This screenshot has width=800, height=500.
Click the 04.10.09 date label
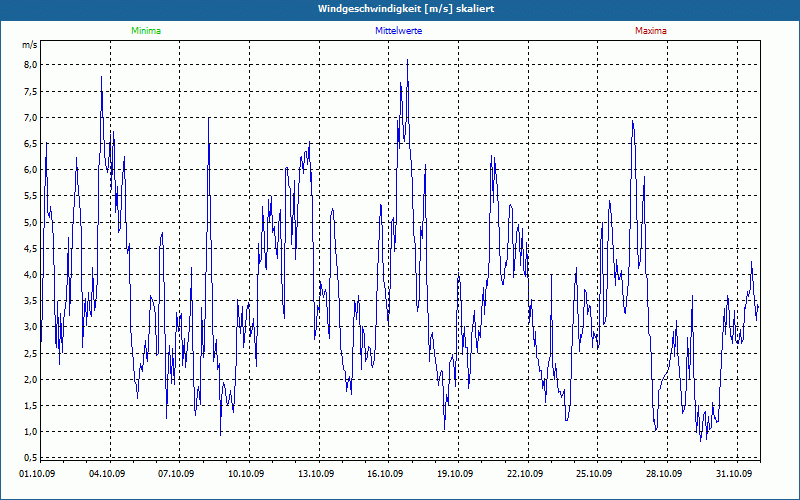[107, 474]
